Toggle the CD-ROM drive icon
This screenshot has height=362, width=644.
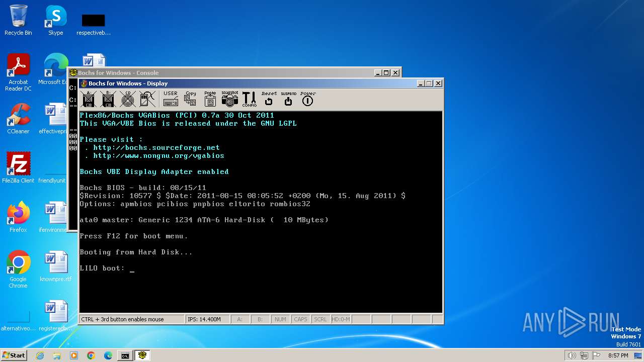[128, 99]
